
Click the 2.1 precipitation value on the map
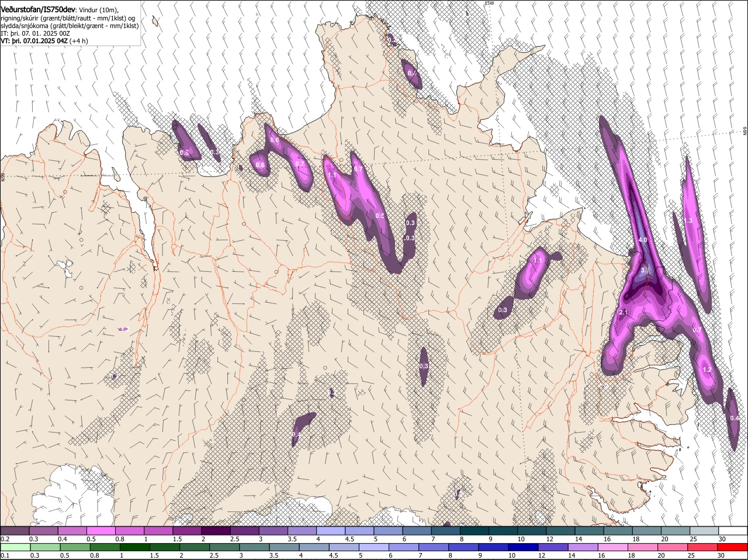pos(623,312)
